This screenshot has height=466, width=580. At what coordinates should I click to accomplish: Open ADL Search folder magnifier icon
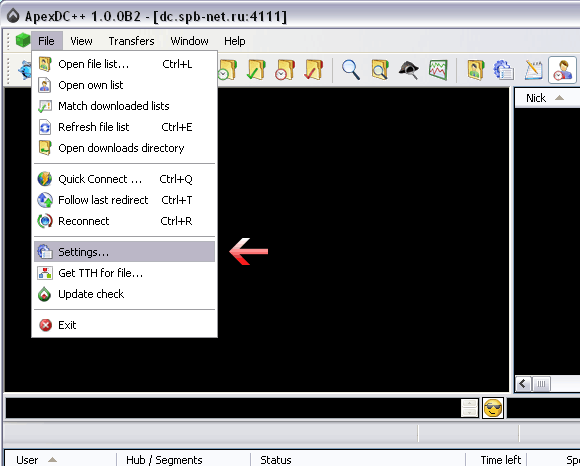coord(380,70)
